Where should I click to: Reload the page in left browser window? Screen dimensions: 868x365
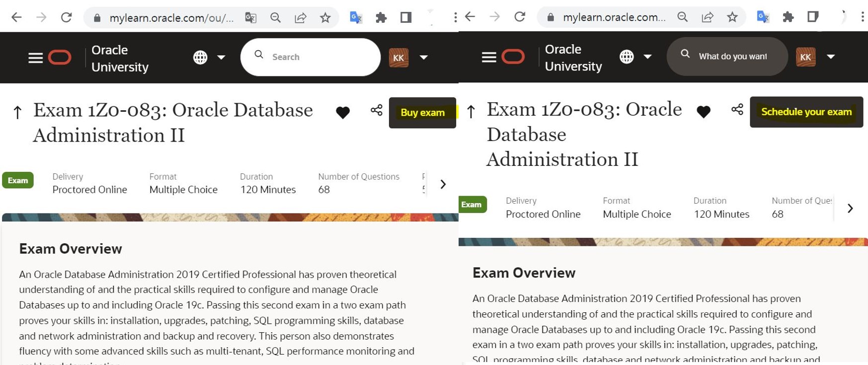pos(66,18)
